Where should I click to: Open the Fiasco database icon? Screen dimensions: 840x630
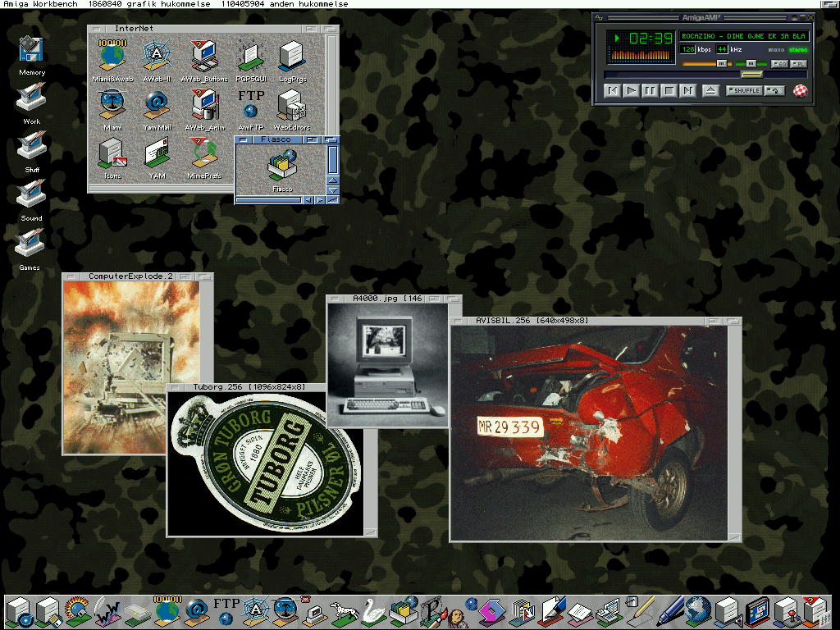pyautogui.click(x=282, y=167)
